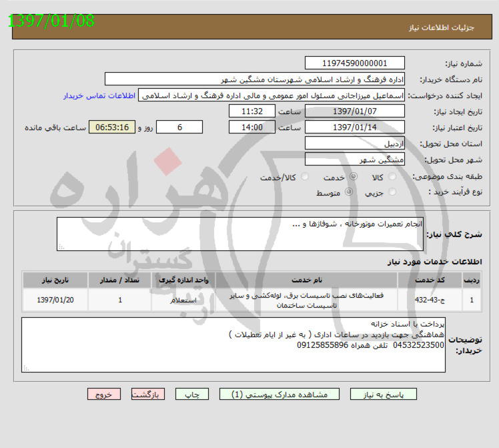Image resolution: width=499 pixels, height=448 pixels.
Task: Click the تاریخ نیاز column header
Action: (x=55, y=280)
